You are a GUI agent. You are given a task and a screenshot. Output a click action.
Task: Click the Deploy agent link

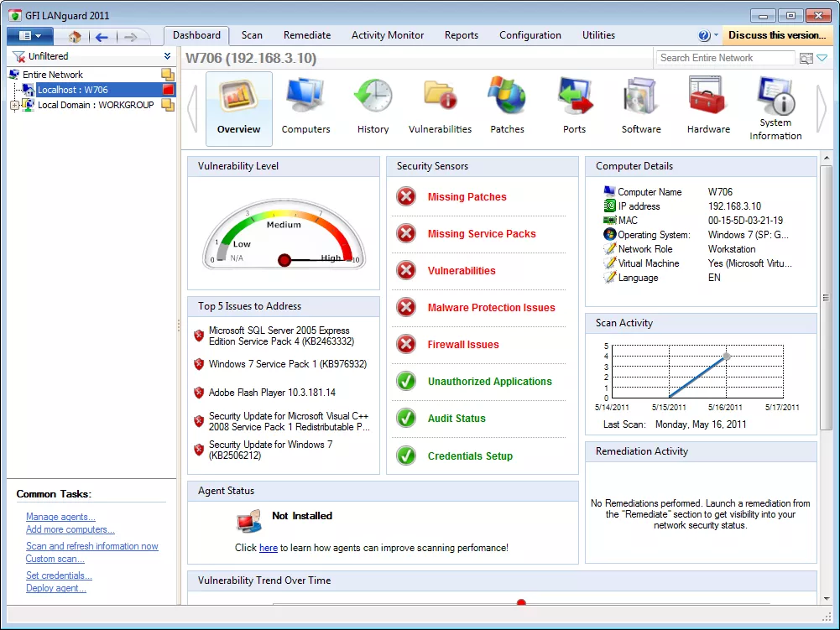[55, 588]
